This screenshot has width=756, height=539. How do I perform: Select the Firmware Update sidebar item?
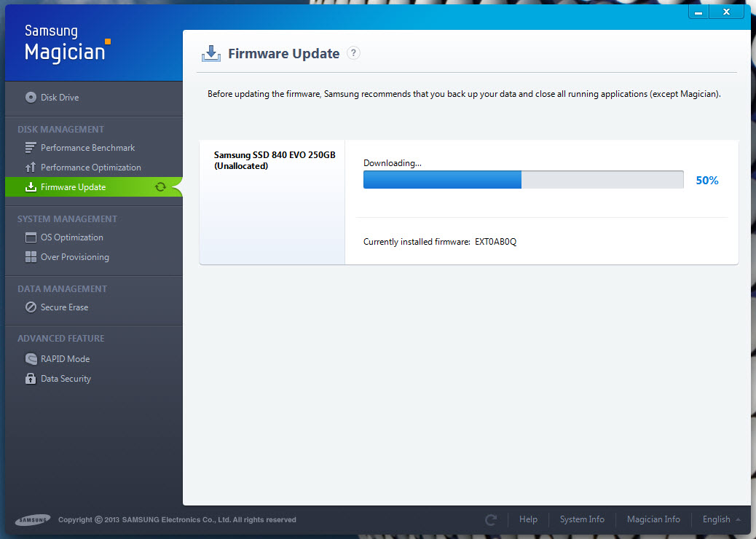(x=93, y=187)
